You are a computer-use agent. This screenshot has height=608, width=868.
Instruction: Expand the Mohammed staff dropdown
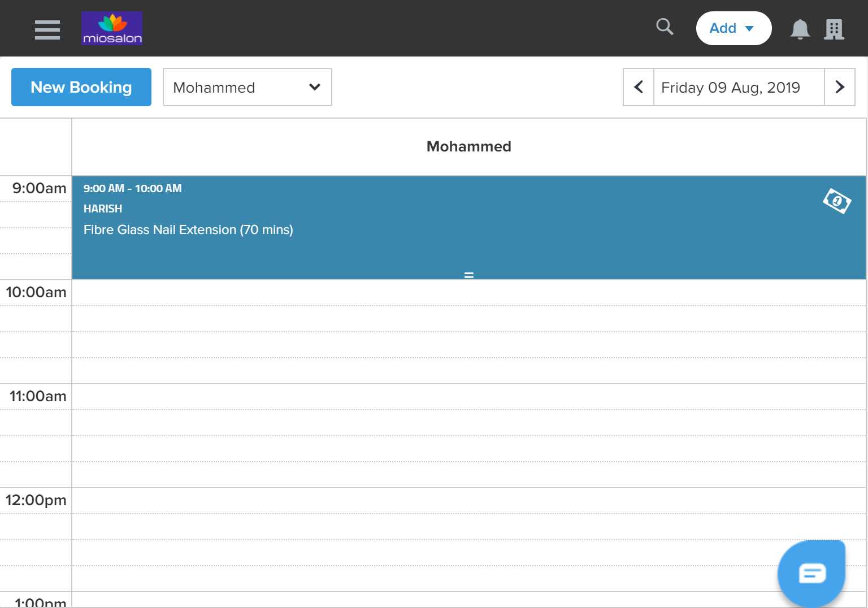(x=248, y=87)
